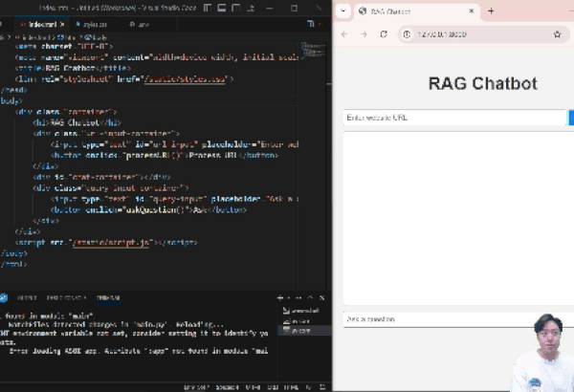Close the RAG Chatbot browser tab
The image size is (574, 392).
[470, 11]
